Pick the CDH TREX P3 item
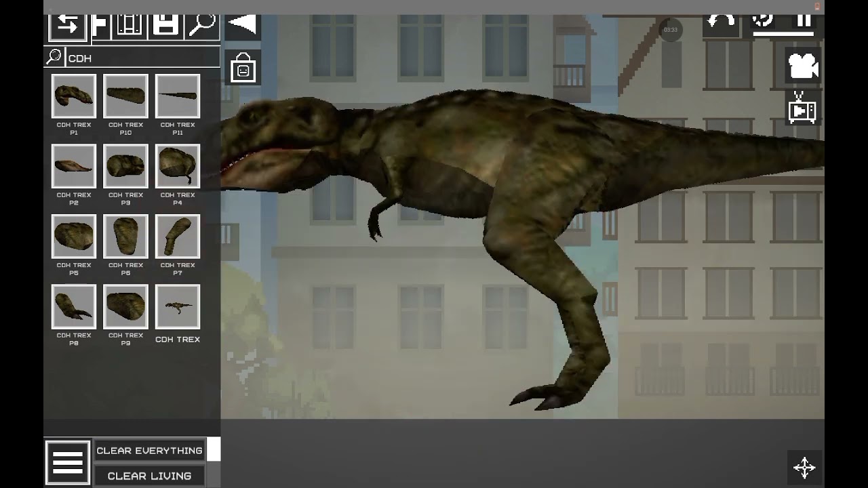 pos(125,166)
